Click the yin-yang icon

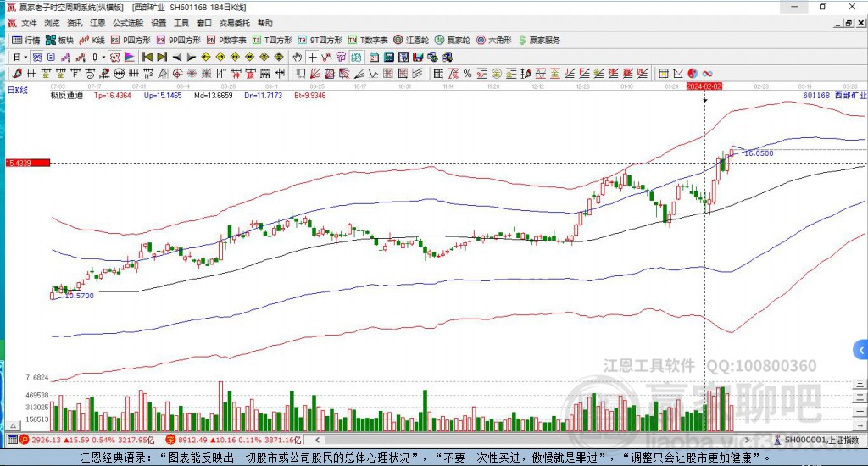pyautogui.click(x=693, y=73)
